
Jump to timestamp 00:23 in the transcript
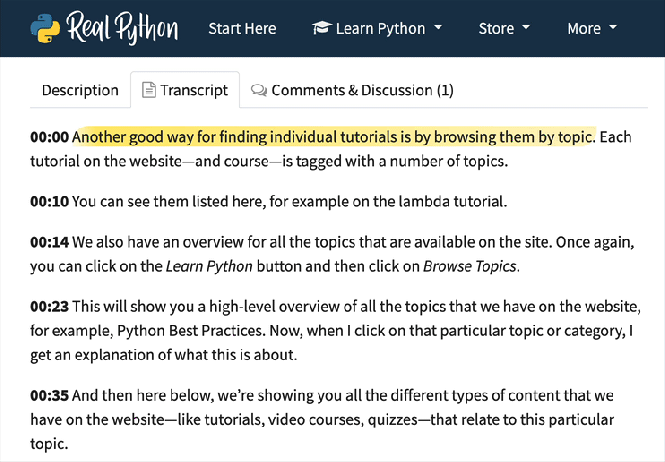[x=49, y=306]
